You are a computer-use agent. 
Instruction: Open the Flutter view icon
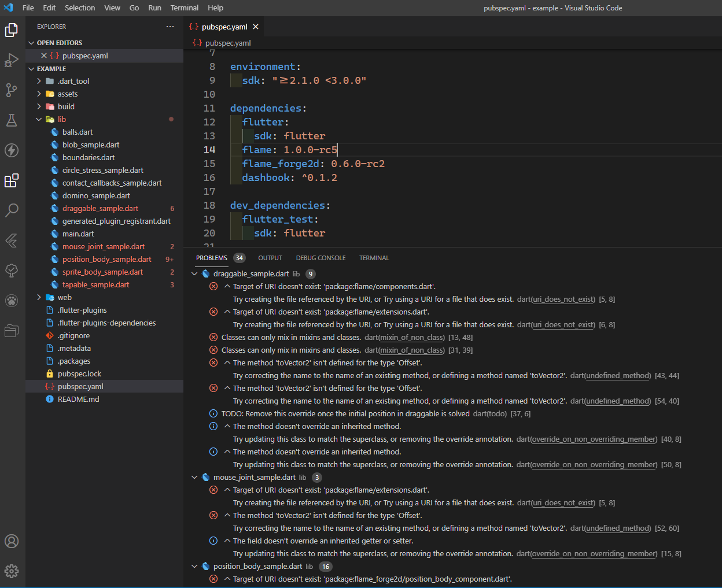pos(12,241)
